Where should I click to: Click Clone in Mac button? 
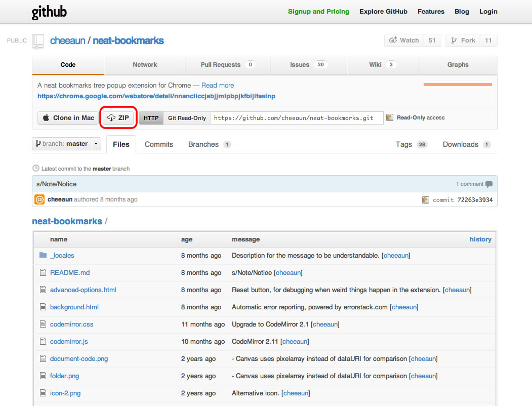coord(68,117)
